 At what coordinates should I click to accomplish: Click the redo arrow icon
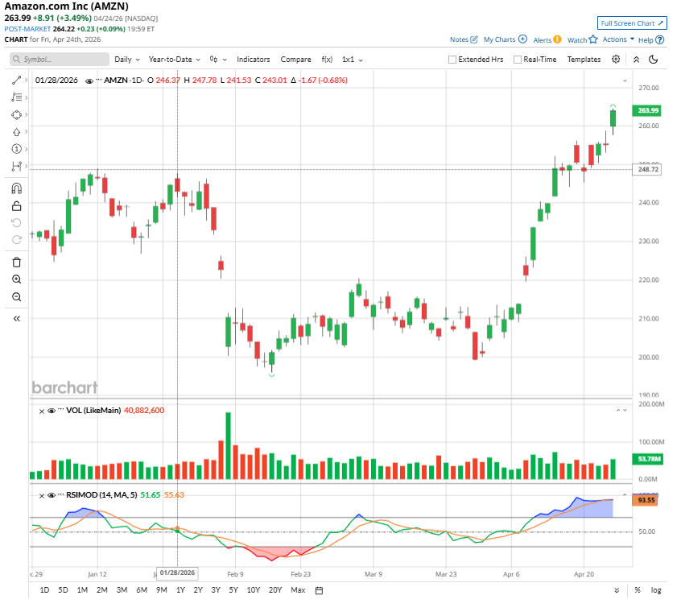click(x=17, y=240)
